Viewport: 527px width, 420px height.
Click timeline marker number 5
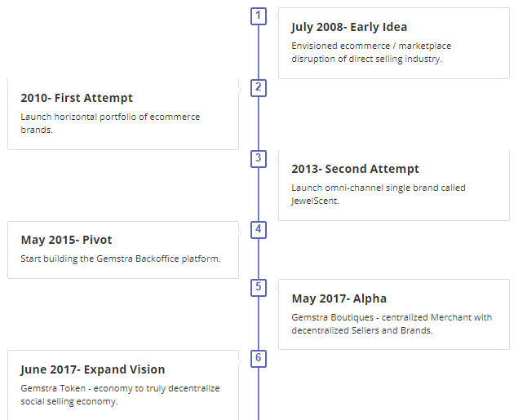(x=259, y=288)
